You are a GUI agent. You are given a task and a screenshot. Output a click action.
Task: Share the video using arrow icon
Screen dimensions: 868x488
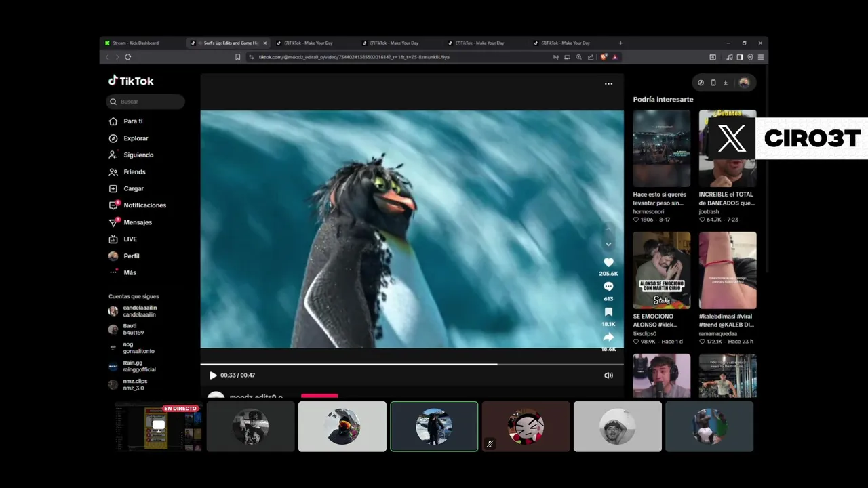pos(608,337)
